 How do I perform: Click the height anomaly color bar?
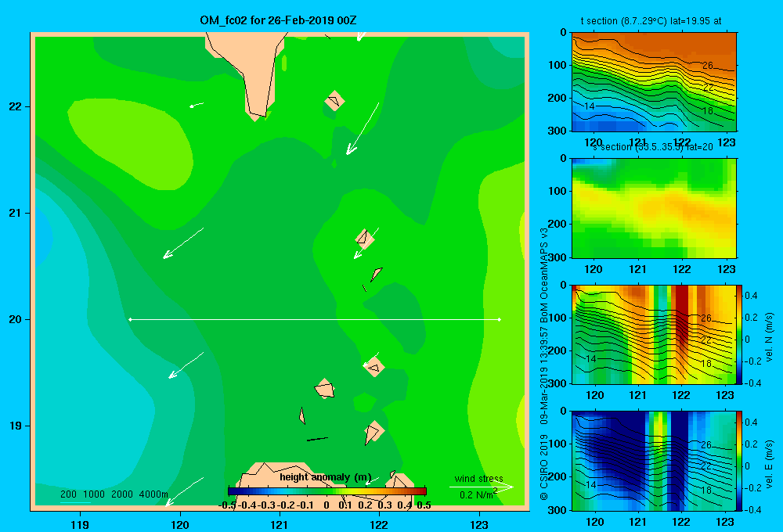coord(327,491)
